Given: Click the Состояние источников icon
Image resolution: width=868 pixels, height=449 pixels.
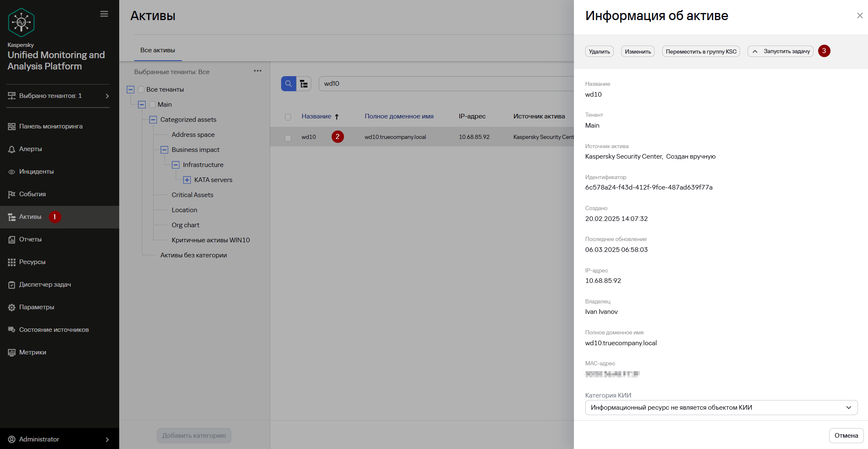Looking at the screenshot, I should [x=12, y=330].
